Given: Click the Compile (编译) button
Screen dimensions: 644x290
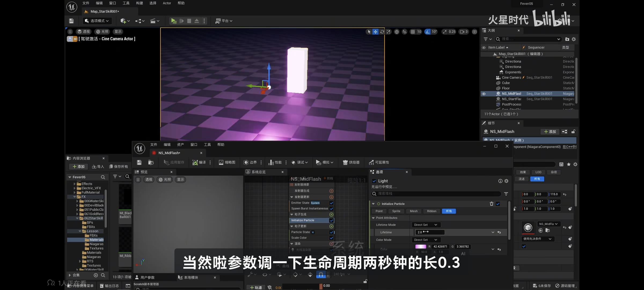Looking at the screenshot, I should pos(199,162).
